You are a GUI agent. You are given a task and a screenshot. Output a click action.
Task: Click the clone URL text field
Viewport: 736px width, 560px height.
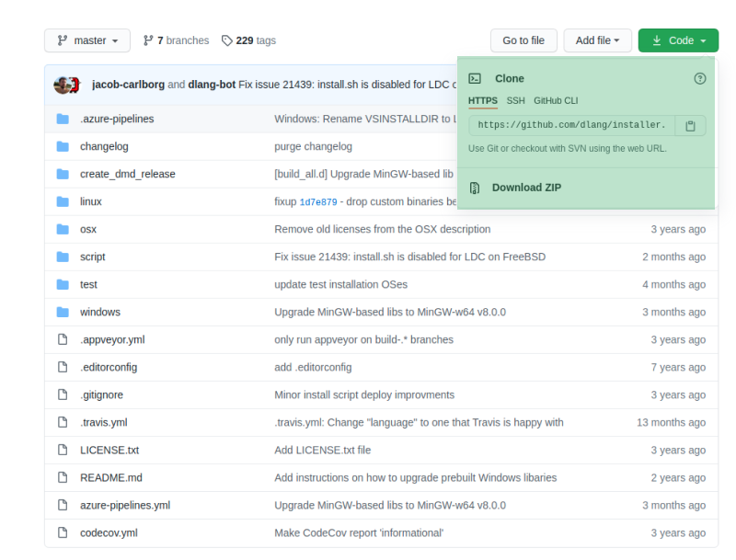tap(571, 125)
